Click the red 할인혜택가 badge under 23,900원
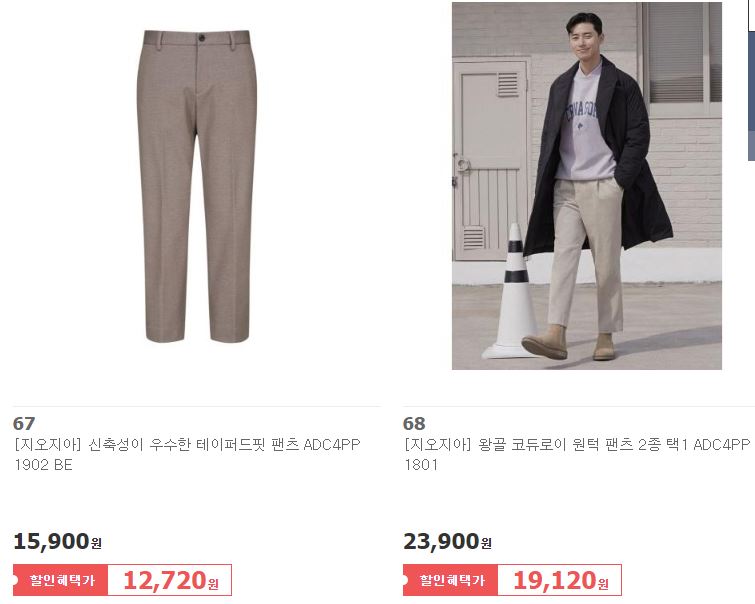This screenshot has width=755, height=604. [x=451, y=580]
